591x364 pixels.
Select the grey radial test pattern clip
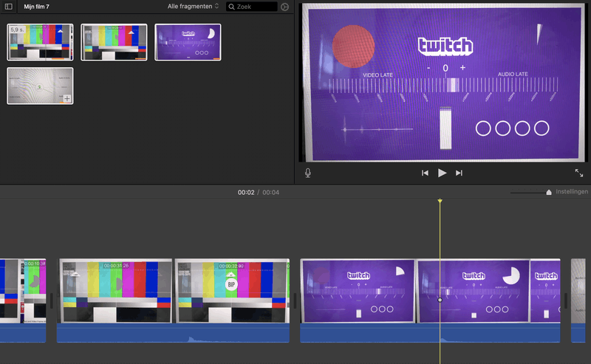coord(41,86)
